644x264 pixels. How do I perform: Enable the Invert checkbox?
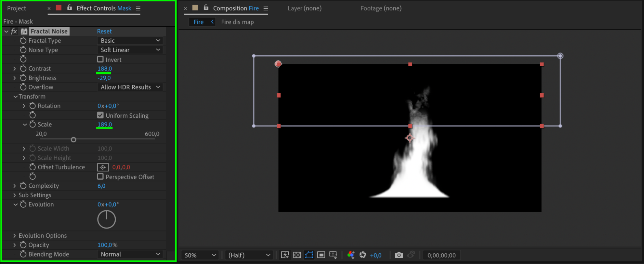tap(101, 60)
